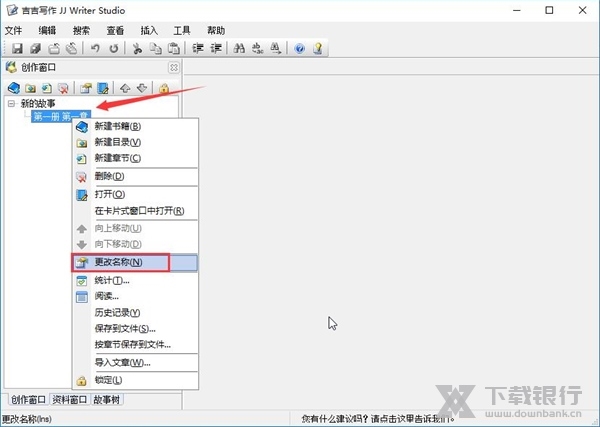This screenshot has width=600, height=427.
Task: Click the second indent icon in toolbar
Action: coord(216,48)
